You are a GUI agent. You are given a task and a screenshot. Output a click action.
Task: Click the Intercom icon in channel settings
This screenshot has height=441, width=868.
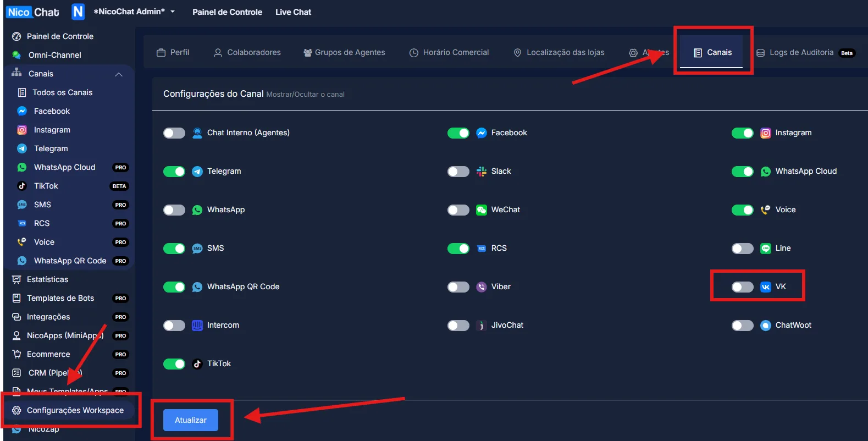(x=197, y=326)
